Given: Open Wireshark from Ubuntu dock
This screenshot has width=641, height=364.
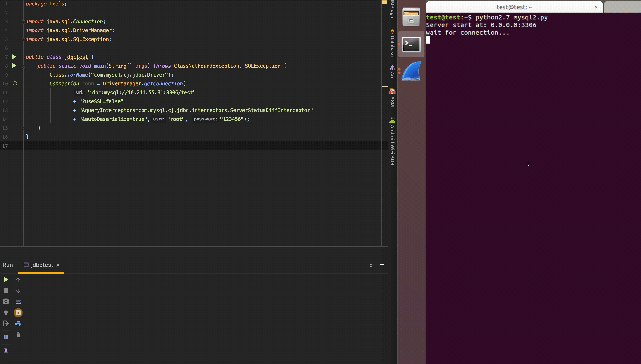Looking at the screenshot, I should point(411,71).
